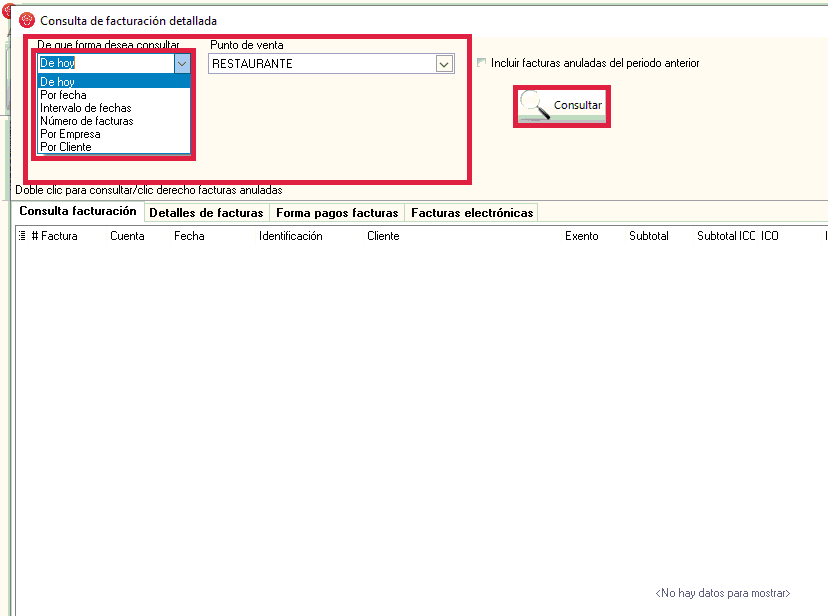Go to the Facturas electrónicas tab
828x616 pixels.
472,213
